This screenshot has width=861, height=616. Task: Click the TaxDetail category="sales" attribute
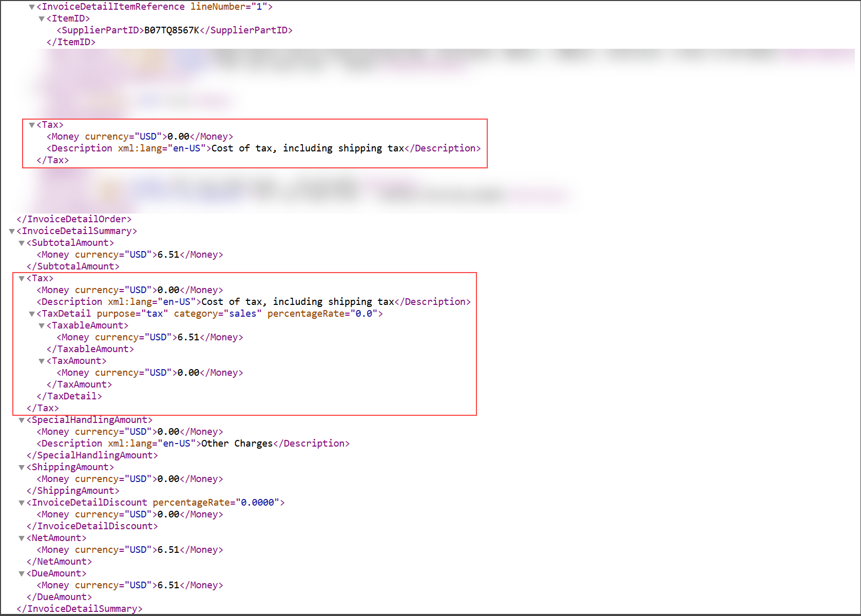(218, 314)
